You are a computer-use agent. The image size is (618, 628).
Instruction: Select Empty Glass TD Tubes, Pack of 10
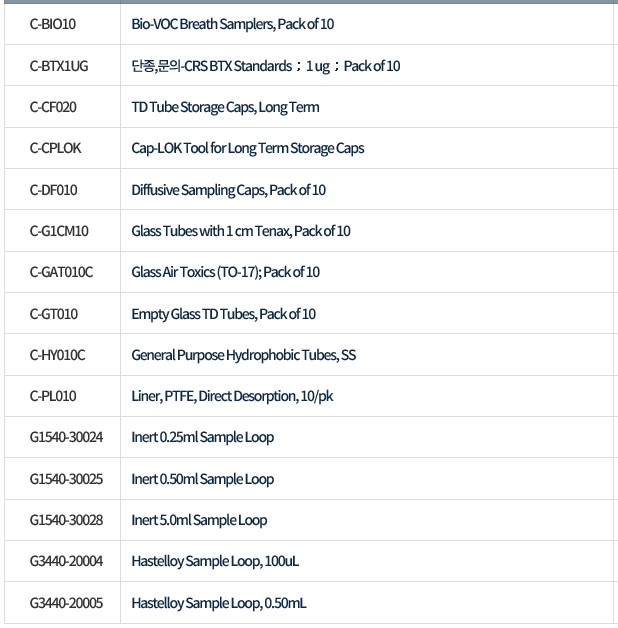[223, 314]
